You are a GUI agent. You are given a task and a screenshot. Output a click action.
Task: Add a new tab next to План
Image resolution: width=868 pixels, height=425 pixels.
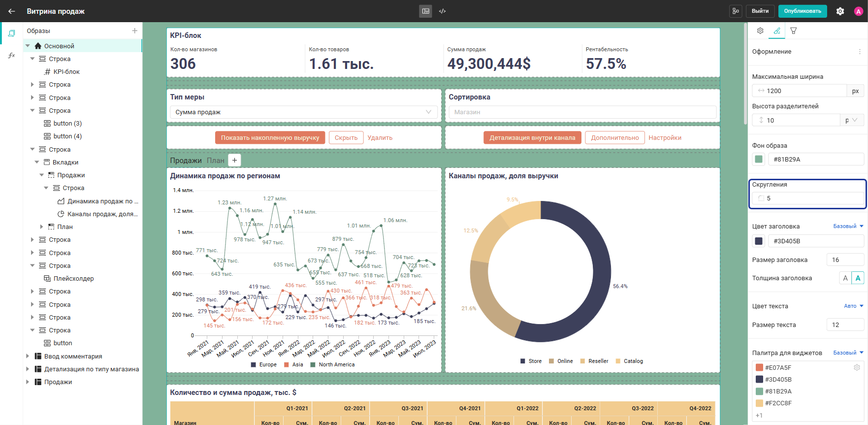coord(235,160)
